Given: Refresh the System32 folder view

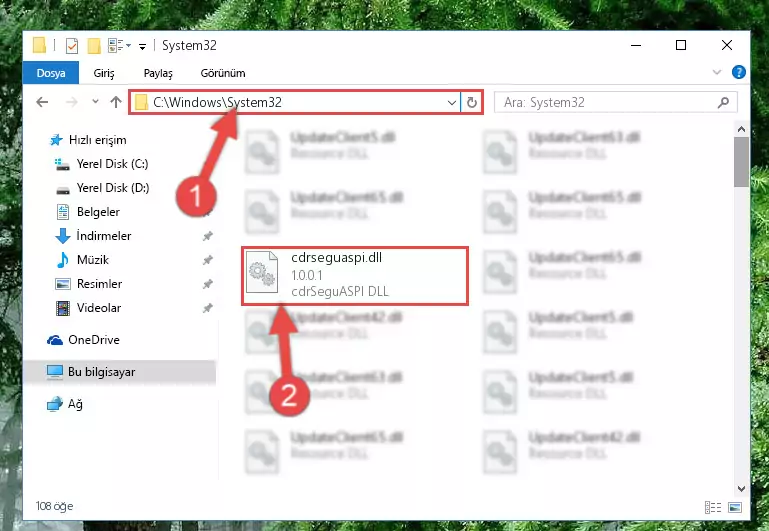Looking at the screenshot, I should [472, 102].
